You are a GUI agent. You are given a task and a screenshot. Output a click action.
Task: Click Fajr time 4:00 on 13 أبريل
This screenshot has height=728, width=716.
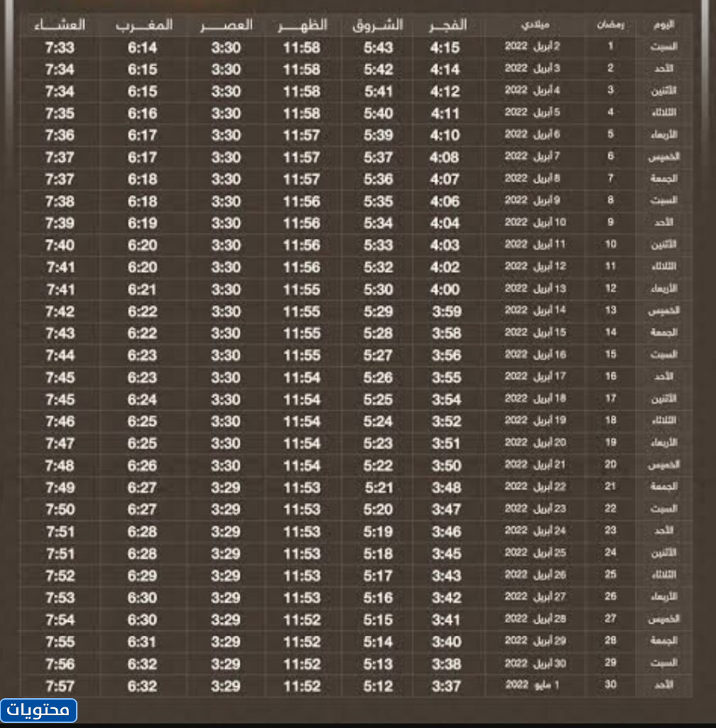[x=445, y=289]
